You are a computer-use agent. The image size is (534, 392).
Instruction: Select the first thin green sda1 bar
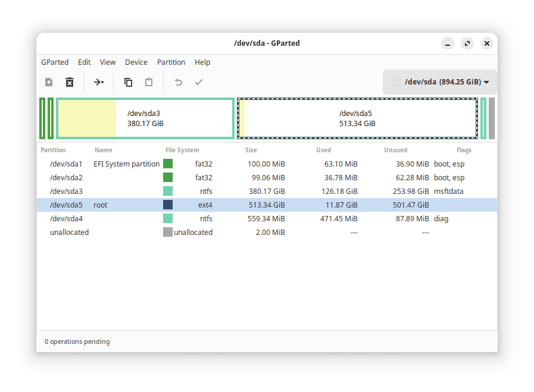42,118
